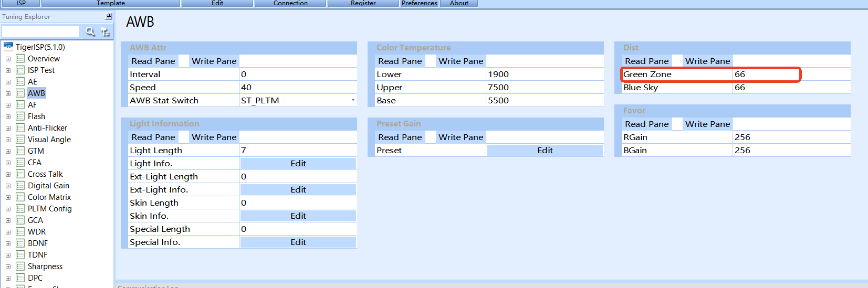The image size is (868, 288).
Task: Click Write Pane in Light Information section
Action: click(x=214, y=137)
